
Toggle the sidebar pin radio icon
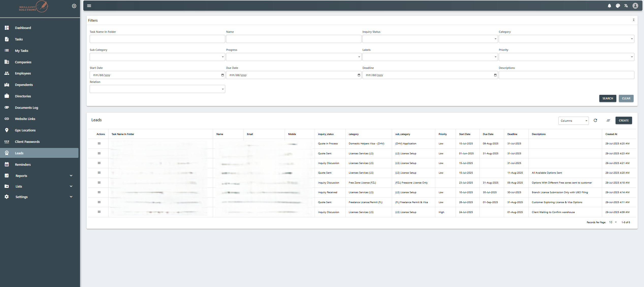point(74,6)
